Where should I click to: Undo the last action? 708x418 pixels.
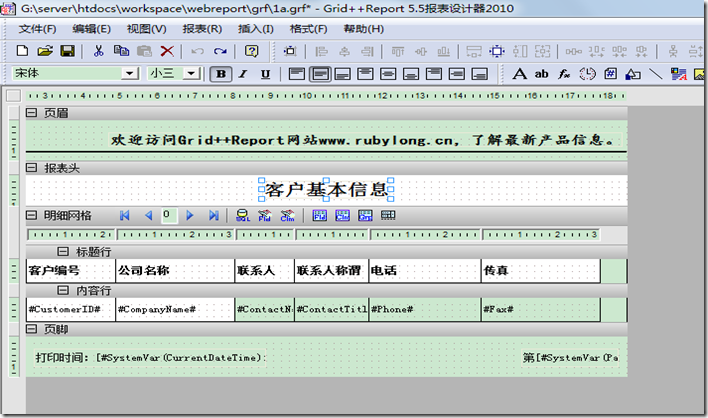pos(197,51)
